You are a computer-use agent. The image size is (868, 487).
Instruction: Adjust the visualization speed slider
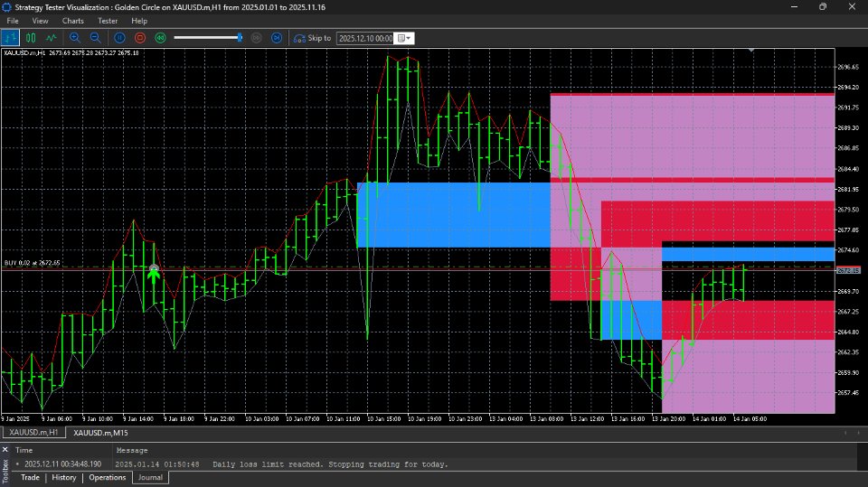tap(208, 38)
